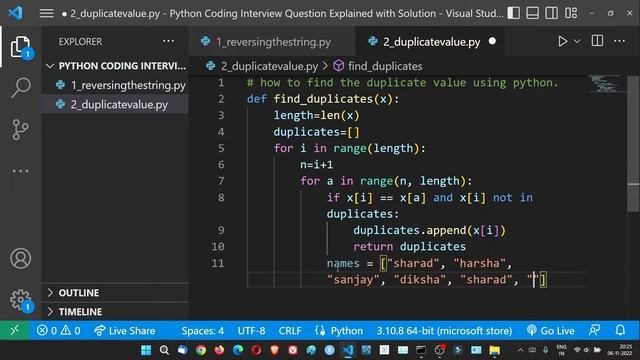Run Python file with play button
The width and height of the screenshot is (640, 360).
[x=562, y=41]
